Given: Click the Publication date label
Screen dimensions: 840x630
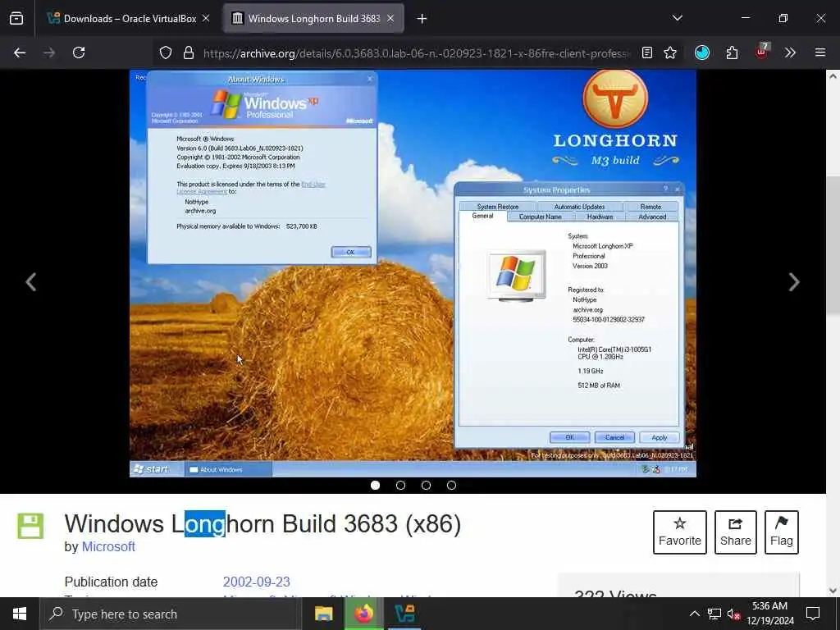Looking at the screenshot, I should [x=111, y=582].
